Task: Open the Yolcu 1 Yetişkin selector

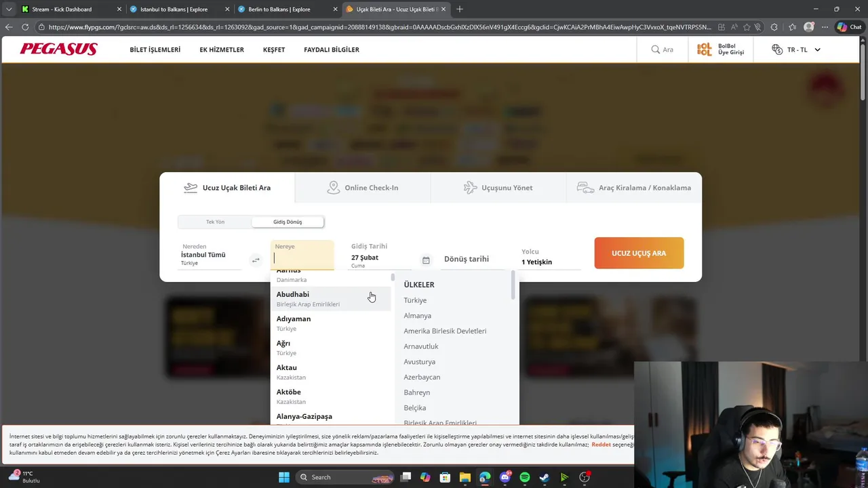Action: point(551,257)
